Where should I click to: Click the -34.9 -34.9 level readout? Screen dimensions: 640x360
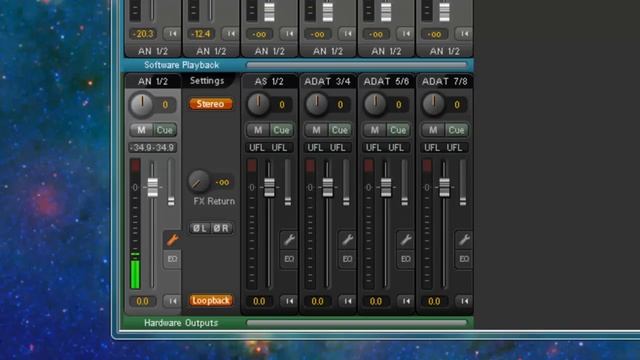pos(153,147)
